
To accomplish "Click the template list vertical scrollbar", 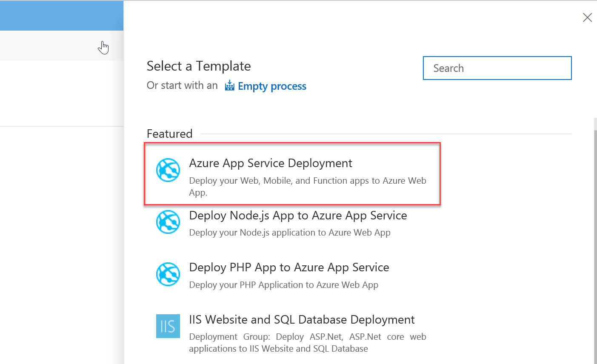I will click(x=595, y=247).
